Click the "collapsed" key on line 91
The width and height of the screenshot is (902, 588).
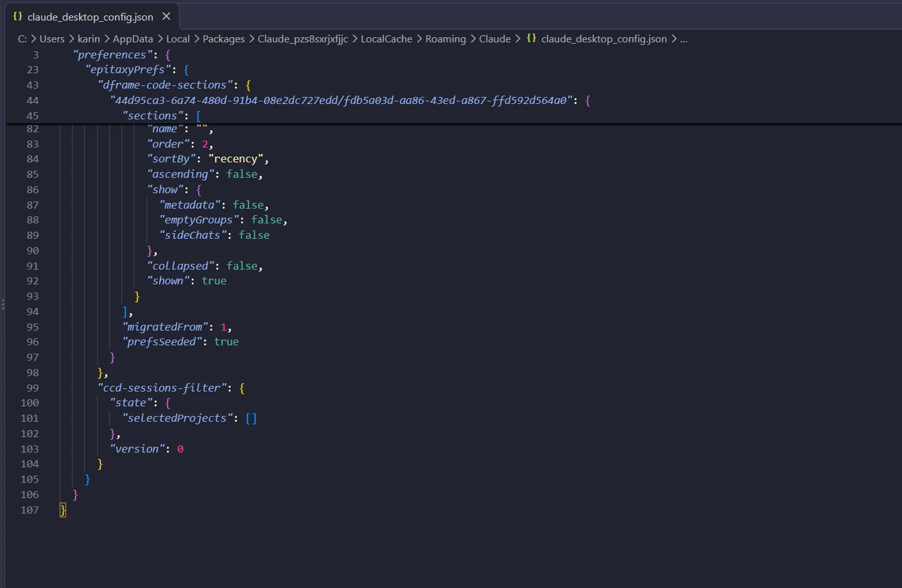point(180,266)
